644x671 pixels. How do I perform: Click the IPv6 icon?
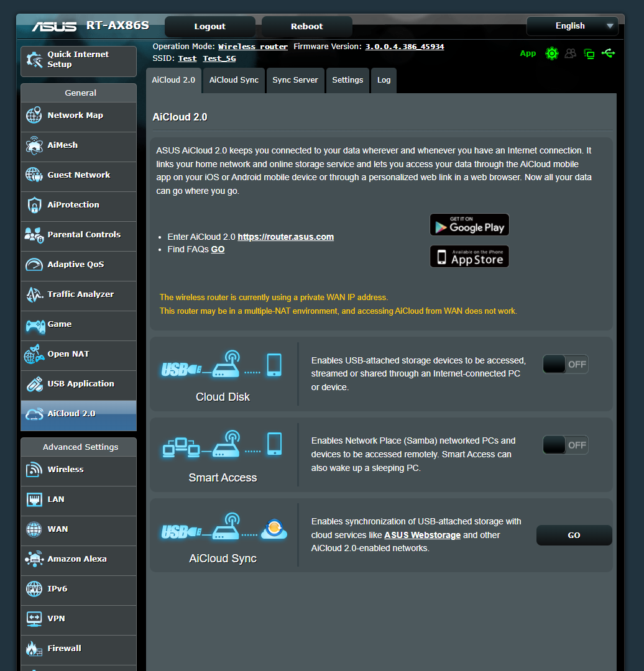(34, 589)
